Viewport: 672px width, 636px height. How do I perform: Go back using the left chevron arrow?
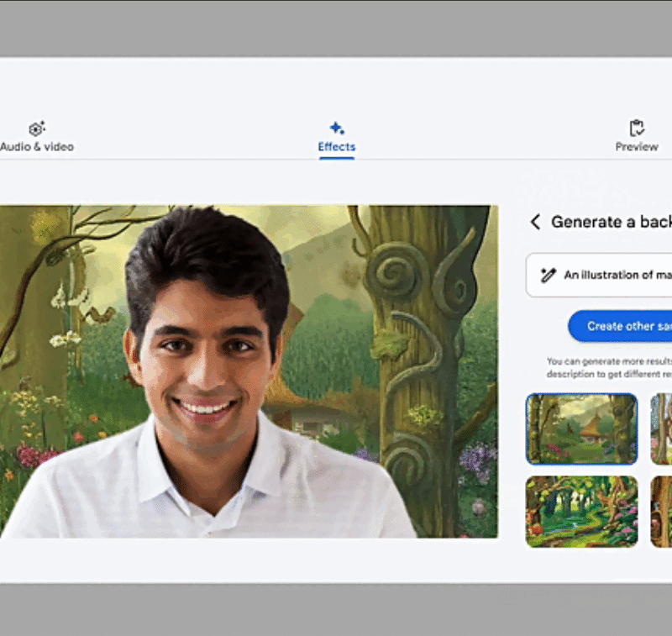tap(535, 222)
